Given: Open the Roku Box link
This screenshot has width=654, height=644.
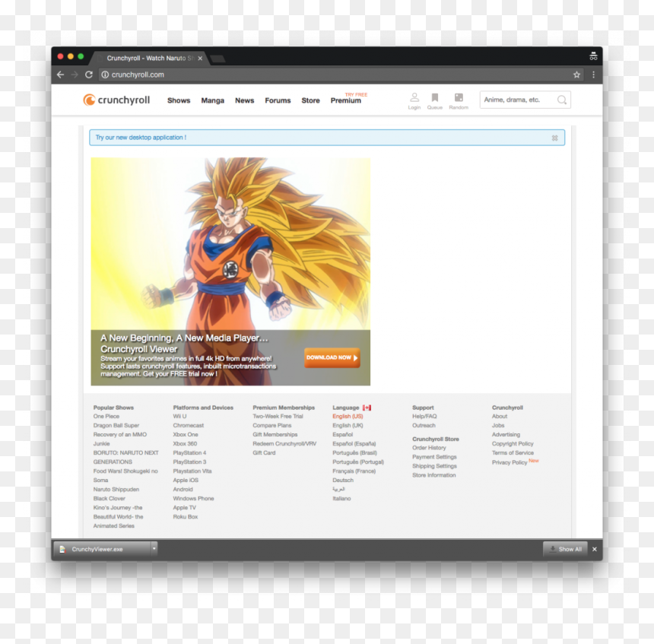Looking at the screenshot, I should 186,517.
